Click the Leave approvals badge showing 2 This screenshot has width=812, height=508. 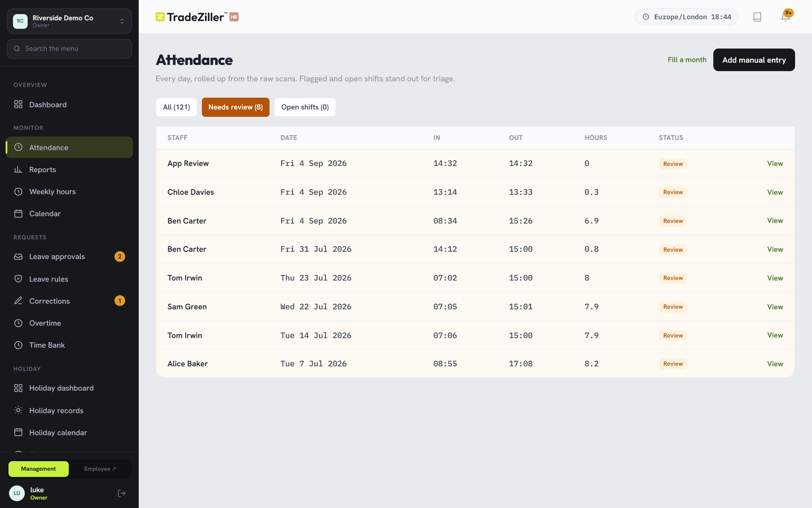(x=120, y=256)
